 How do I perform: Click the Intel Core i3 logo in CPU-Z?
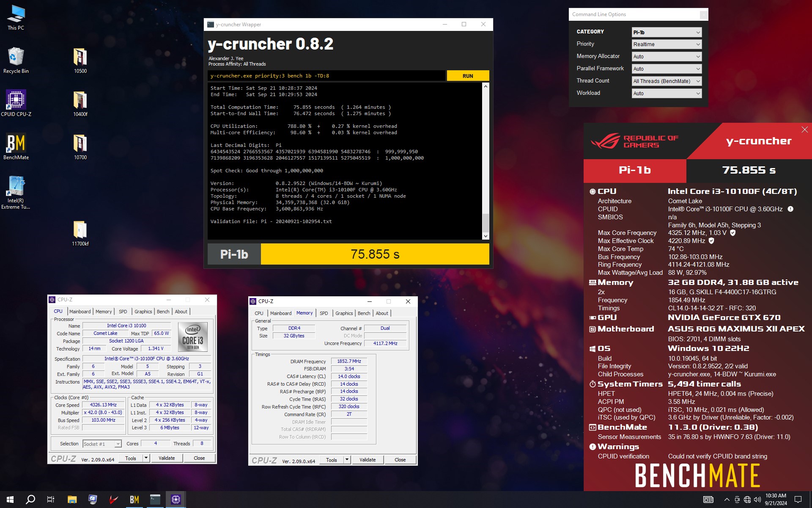(193, 337)
